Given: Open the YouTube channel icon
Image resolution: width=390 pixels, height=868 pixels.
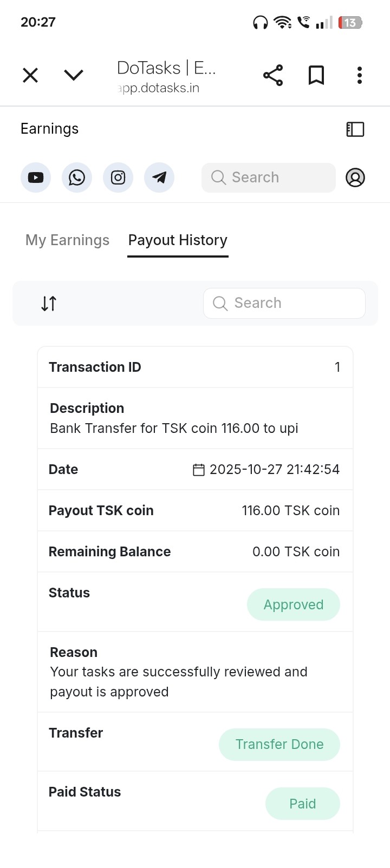Looking at the screenshot, I should [x=36, y=177].
